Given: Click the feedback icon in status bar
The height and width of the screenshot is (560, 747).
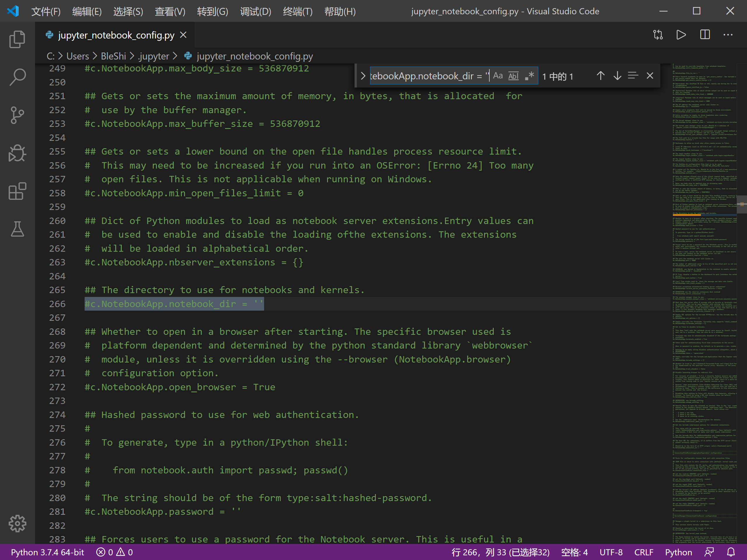Looking at the screenshot, I should [x=709, y=552].
